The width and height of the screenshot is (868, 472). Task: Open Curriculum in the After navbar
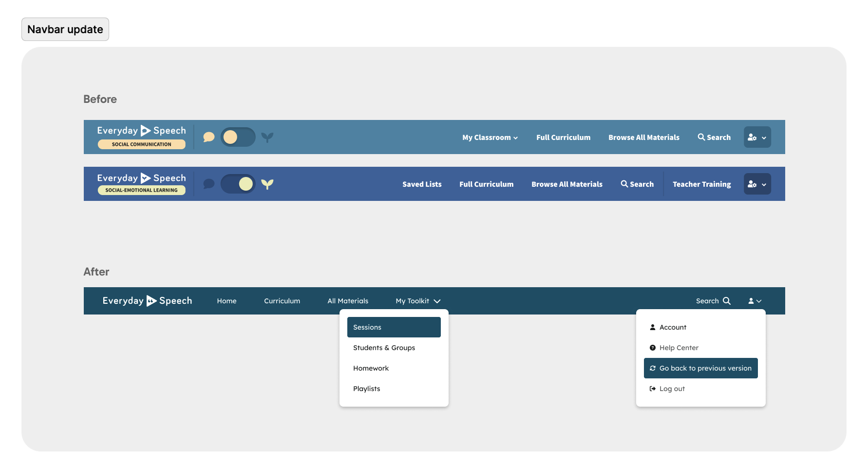(282, 301)
